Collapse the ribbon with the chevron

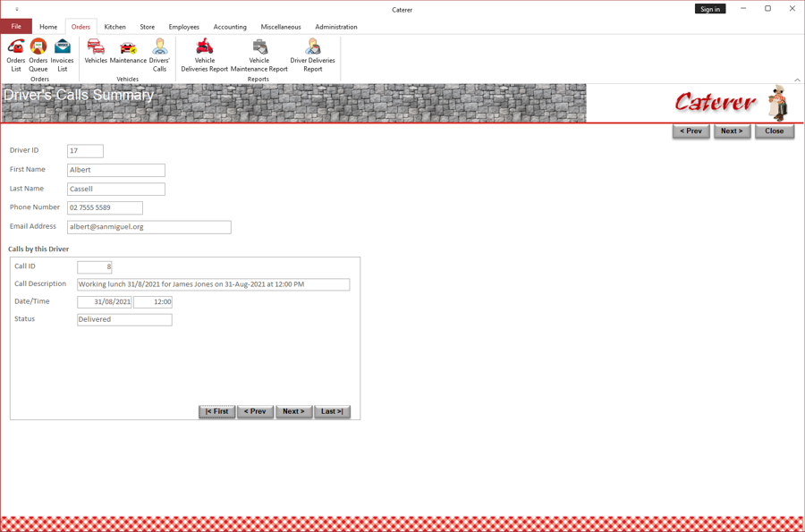pyautogui.click(x=797, y=80)
